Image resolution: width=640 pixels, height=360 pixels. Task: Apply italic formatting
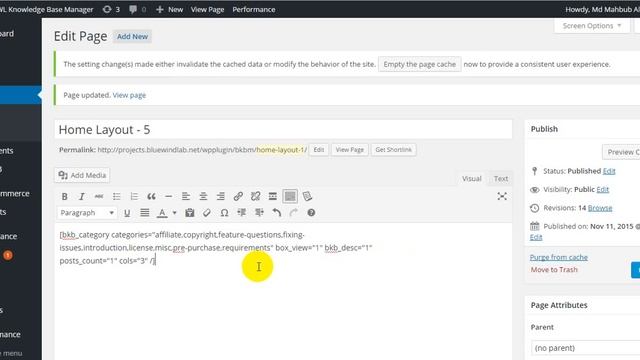click(82, 196)
